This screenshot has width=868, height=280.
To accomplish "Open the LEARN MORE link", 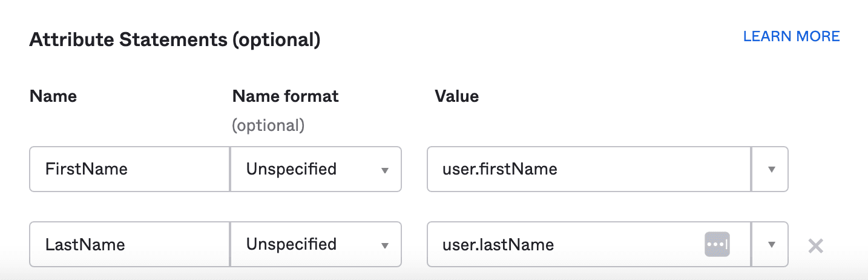I will (x=791, y=36).
